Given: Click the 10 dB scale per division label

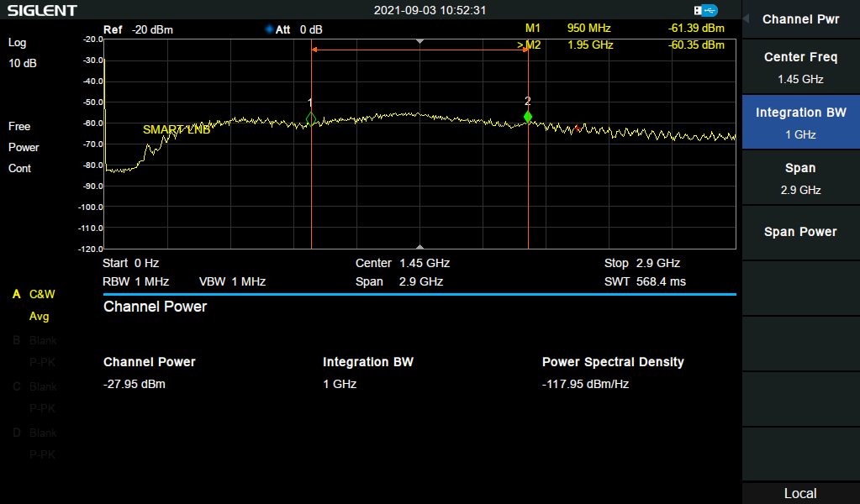Looking at the screenshot, I should [23, 63].
